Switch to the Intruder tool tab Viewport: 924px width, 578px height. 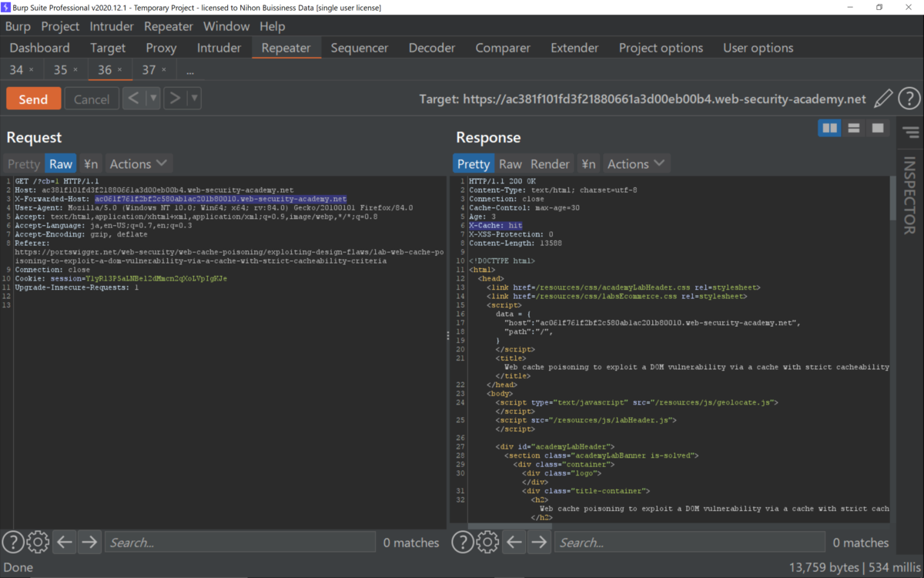219,48
